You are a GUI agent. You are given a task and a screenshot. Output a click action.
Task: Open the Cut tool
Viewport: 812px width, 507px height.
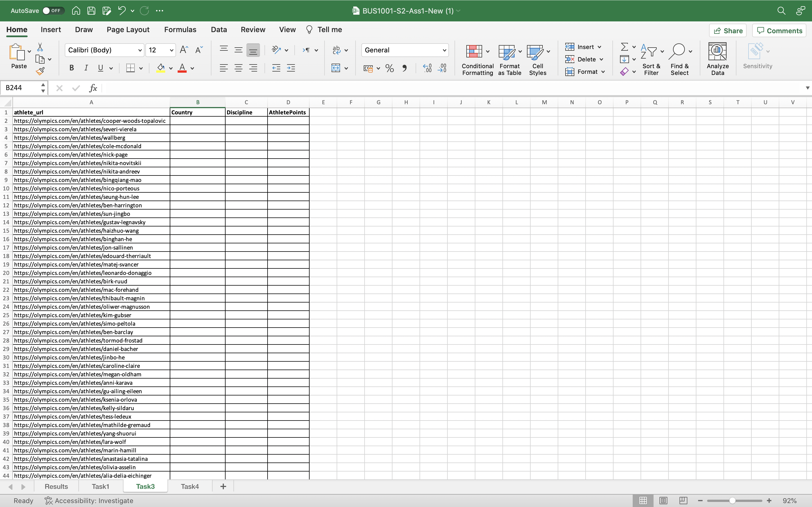40,46
